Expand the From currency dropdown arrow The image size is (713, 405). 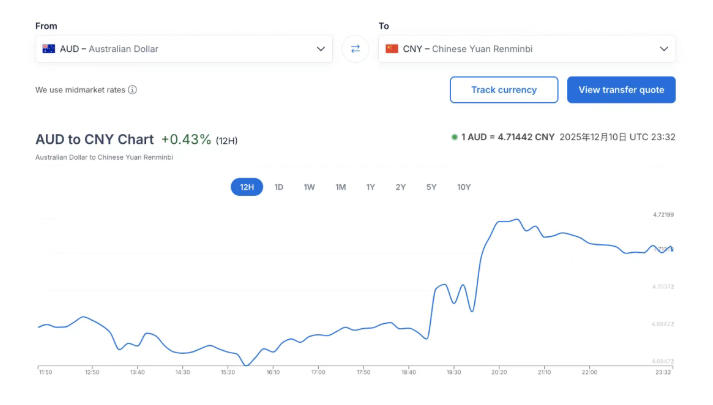point(320,49)
